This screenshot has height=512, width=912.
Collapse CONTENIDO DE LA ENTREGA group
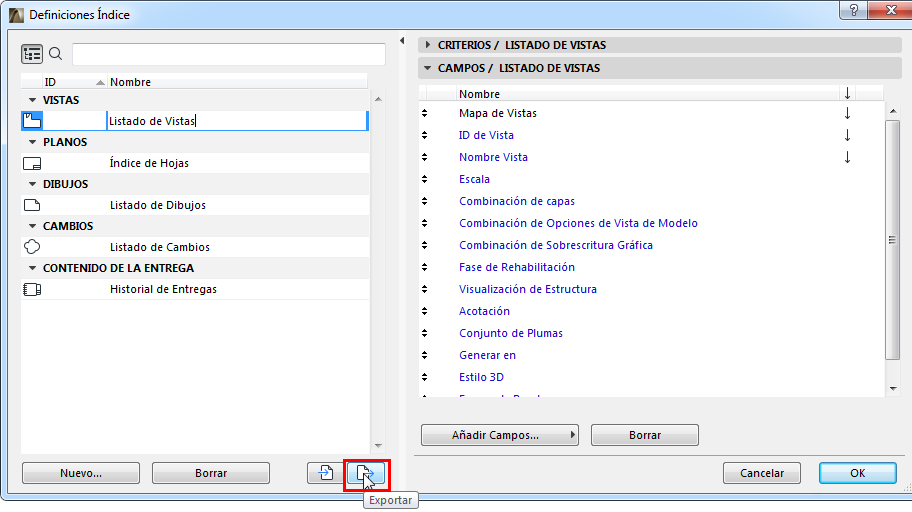pos(33,268)
